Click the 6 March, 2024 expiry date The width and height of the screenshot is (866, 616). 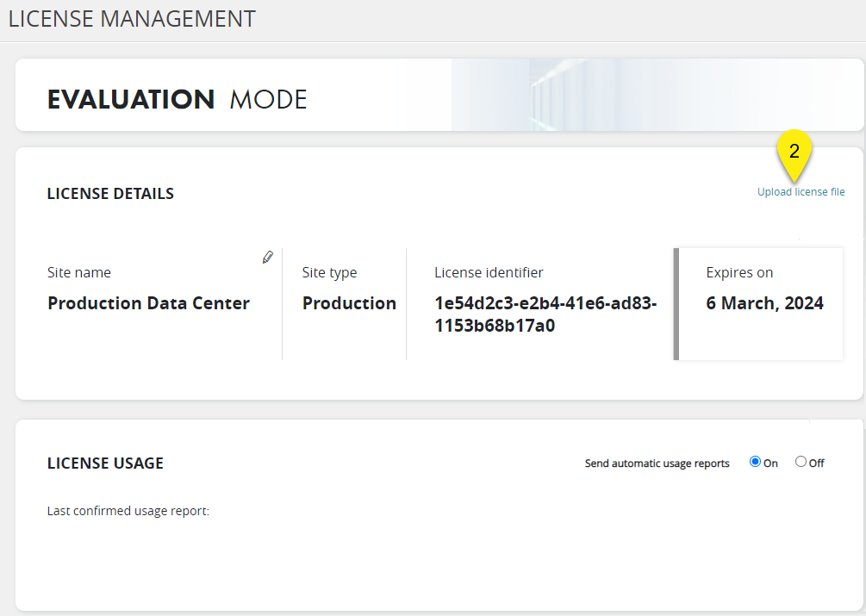click(x=764, y=303)
